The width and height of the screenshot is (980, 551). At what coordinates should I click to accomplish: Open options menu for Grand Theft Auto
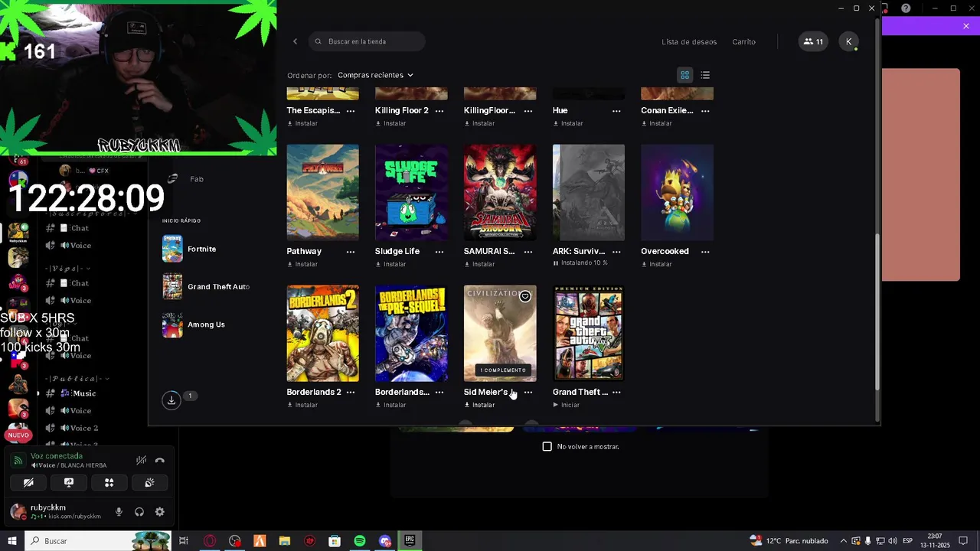pos(616,392)
